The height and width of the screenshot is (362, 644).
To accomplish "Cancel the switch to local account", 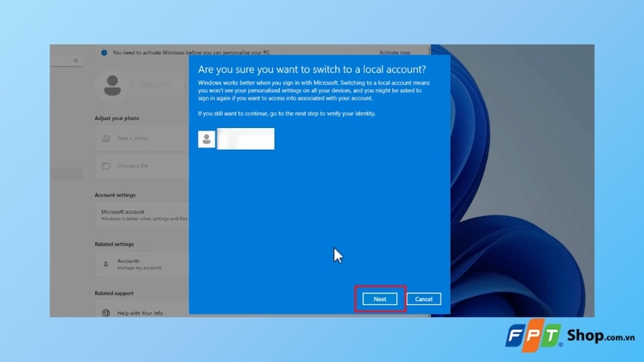I will 423,298.
